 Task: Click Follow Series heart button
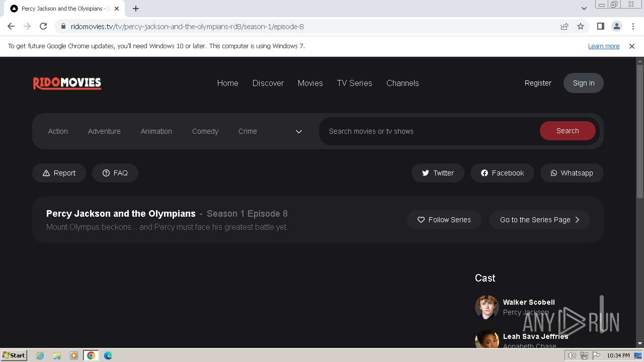point(444,220)
